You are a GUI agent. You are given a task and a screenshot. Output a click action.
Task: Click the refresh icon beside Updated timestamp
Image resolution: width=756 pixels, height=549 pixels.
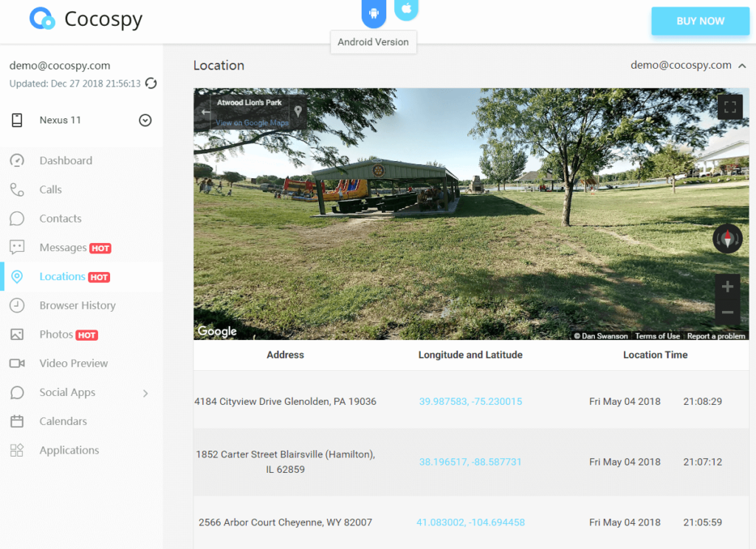tap(151, 83)
